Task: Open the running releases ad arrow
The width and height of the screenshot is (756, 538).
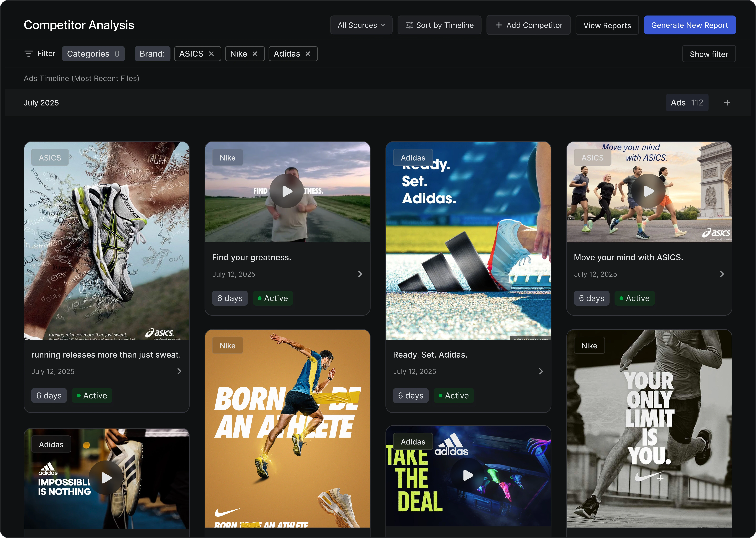Action: [179, 371]
